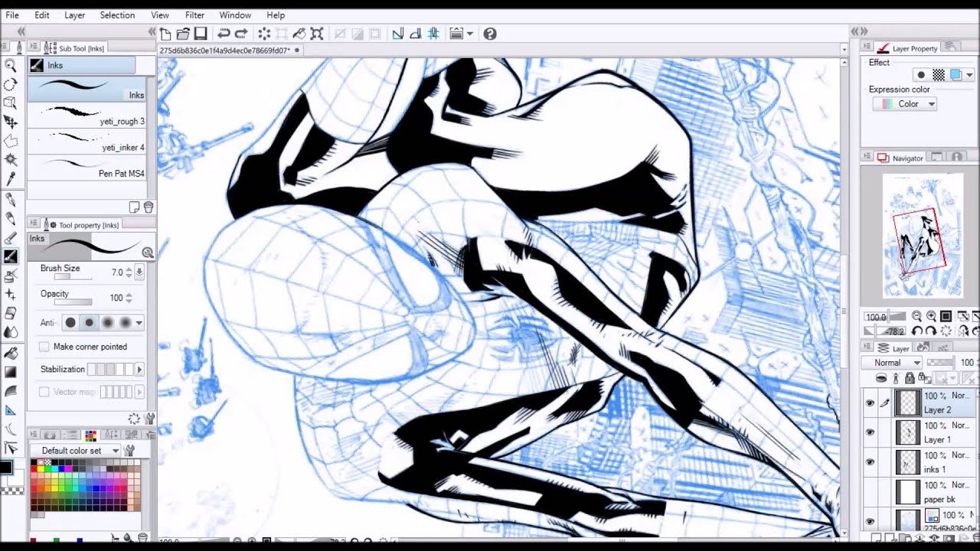980x551 pixels.
Task: Expand the Anti-aliasing options arrow
Action: click(x=139, y=323)
